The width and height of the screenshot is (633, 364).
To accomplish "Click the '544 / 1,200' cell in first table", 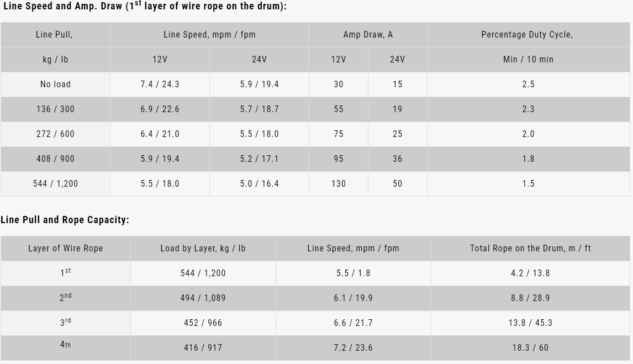I will (55, 183).
